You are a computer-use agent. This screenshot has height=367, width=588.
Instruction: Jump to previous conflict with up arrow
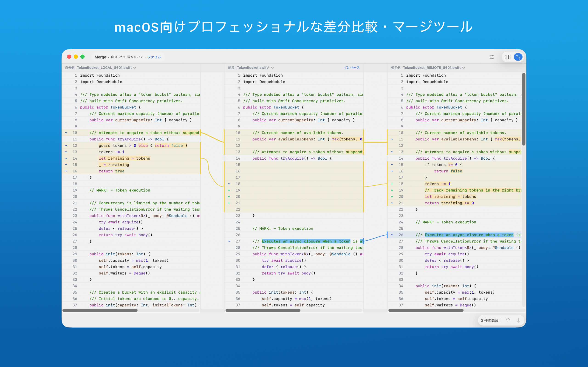coord(508,320)
